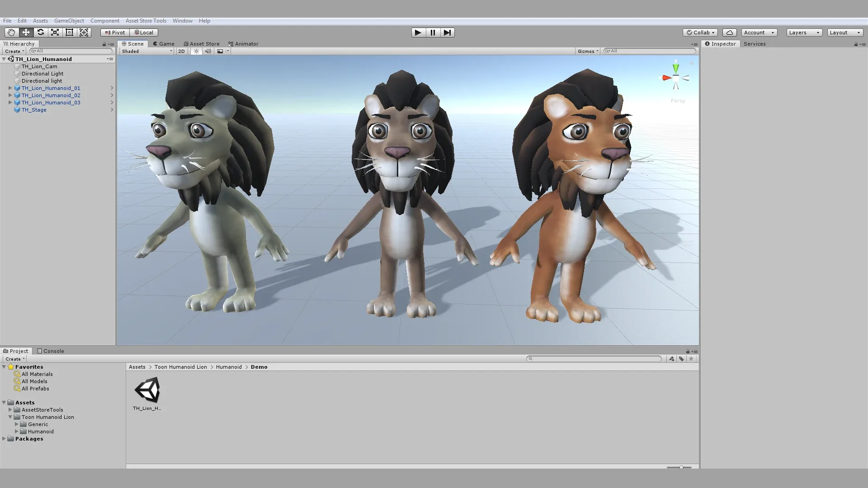
Task: Search by label icon in Project
Action: (681, 359)
